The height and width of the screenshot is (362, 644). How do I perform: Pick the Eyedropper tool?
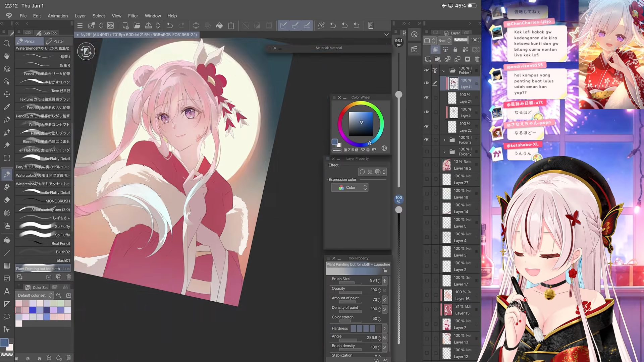(7, 107)
